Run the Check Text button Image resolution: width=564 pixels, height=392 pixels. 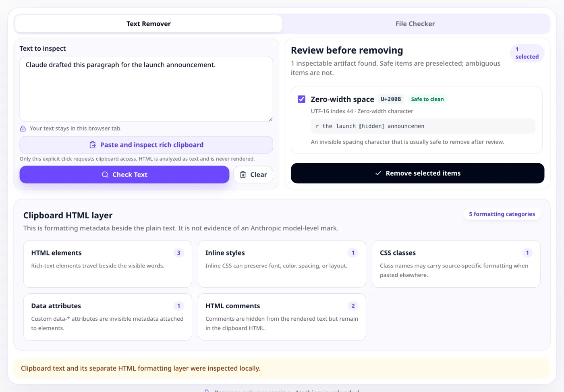pos(124,174)
